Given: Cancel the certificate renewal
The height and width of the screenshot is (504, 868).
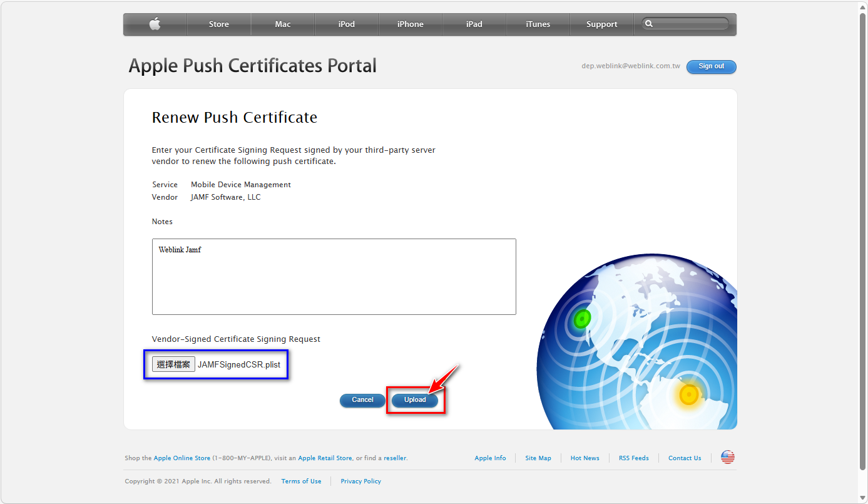Looking at the screenshot, I should 362,400.
